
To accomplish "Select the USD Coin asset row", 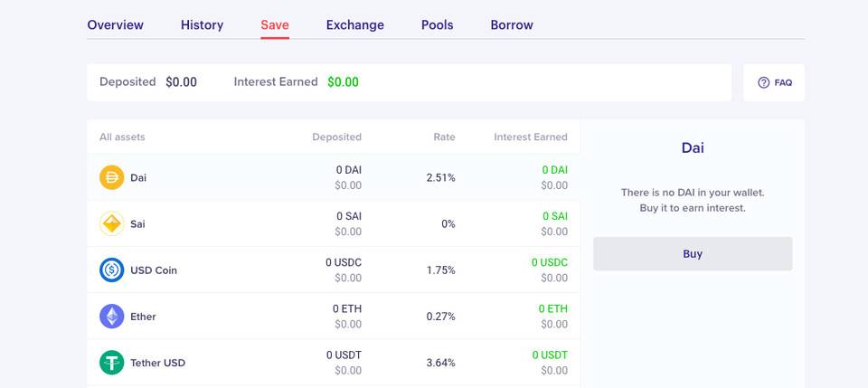I will pyautogui.click(x=334, y=270).
